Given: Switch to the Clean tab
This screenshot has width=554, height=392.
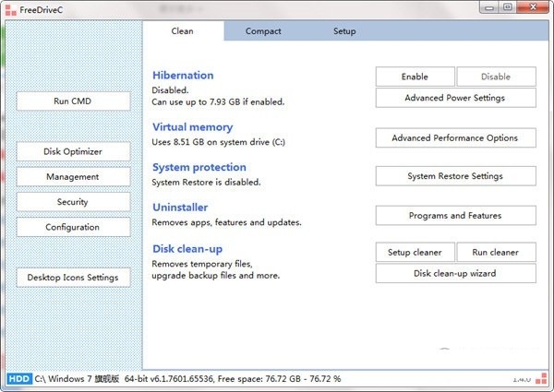Looking at the screenshot, I should [183, 31].
